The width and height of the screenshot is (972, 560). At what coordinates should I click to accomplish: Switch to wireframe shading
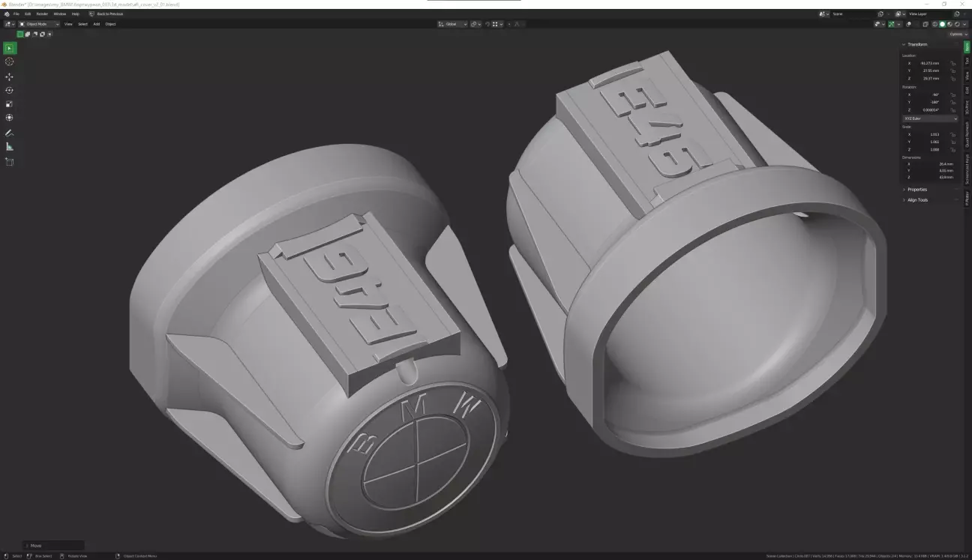pyautogui.click(x=934, y=24)
